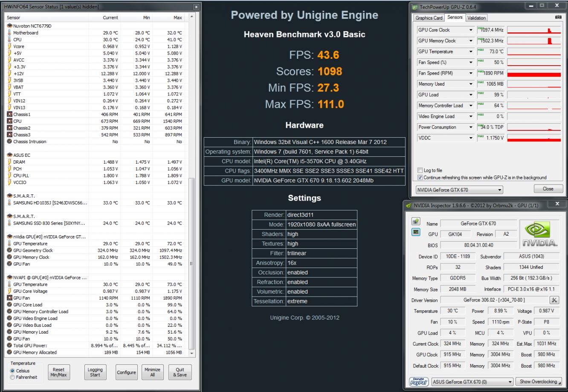Click the icon beside GPU Memory Allocated
This screenshot has width=568, height=392.
[x=9, y=353]
